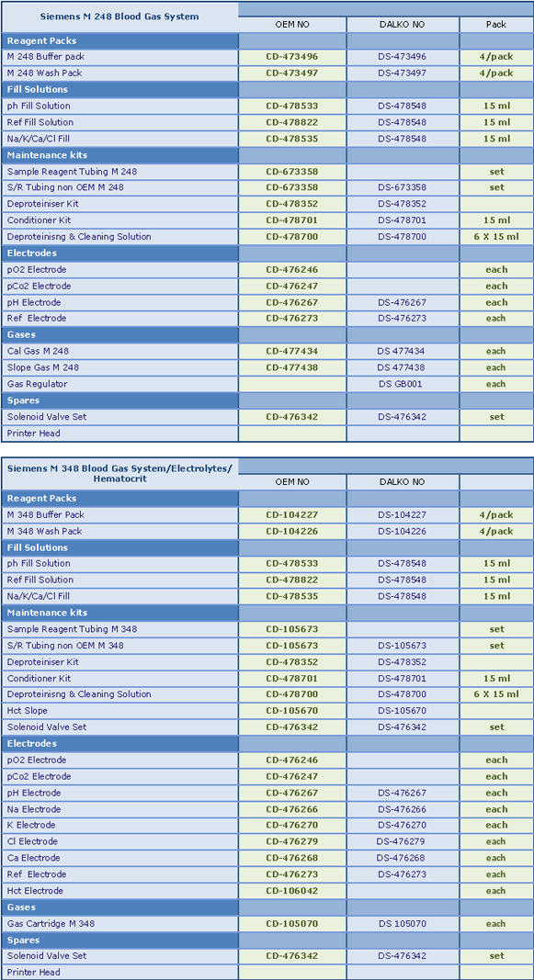Select OEM number CD-104227 for M 348 Buffer Pack
The image size is (534, 980).
292,515
